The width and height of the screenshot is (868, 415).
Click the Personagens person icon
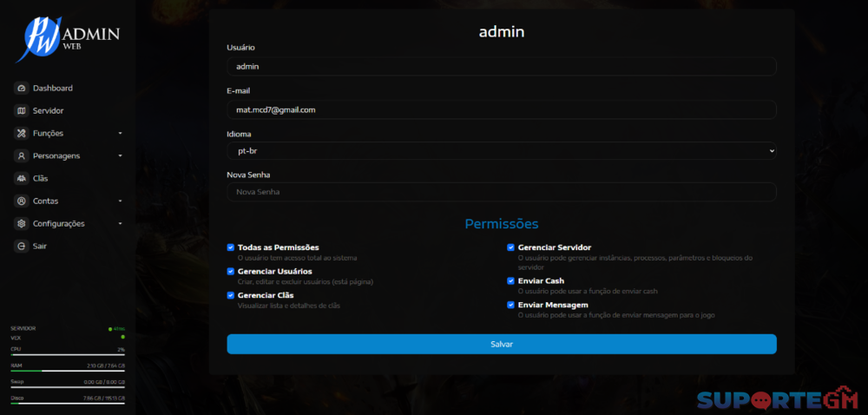click(22, 156)
